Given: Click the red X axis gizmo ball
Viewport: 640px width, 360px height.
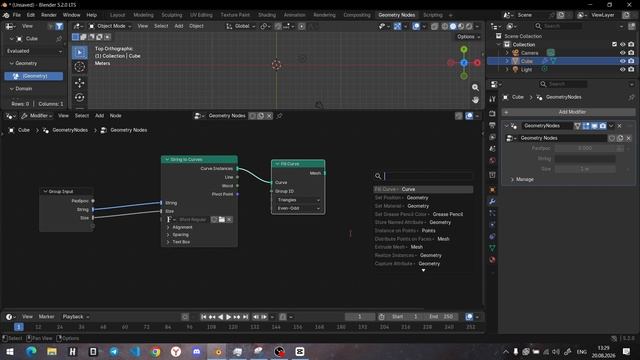Looking at the screenshot, I should (477, 63).
